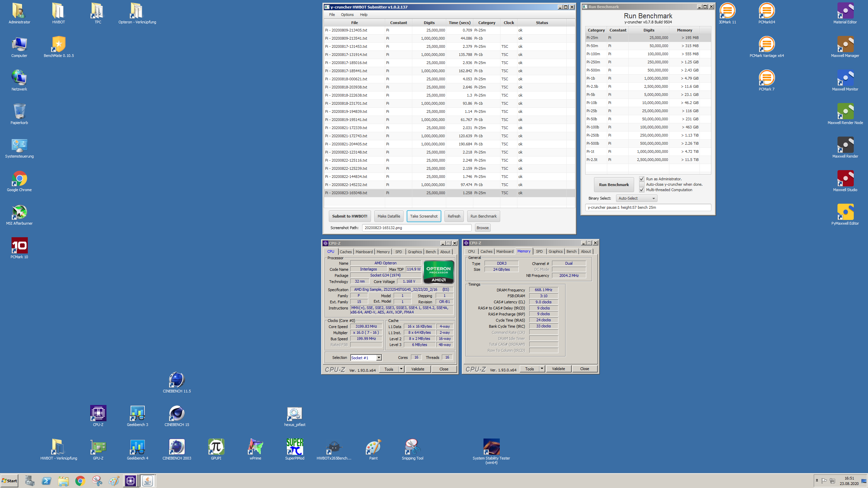The image size is (868, 488).
Task: Open the hexus_pifast desktop icon
Action: click(x=295, y=416)
